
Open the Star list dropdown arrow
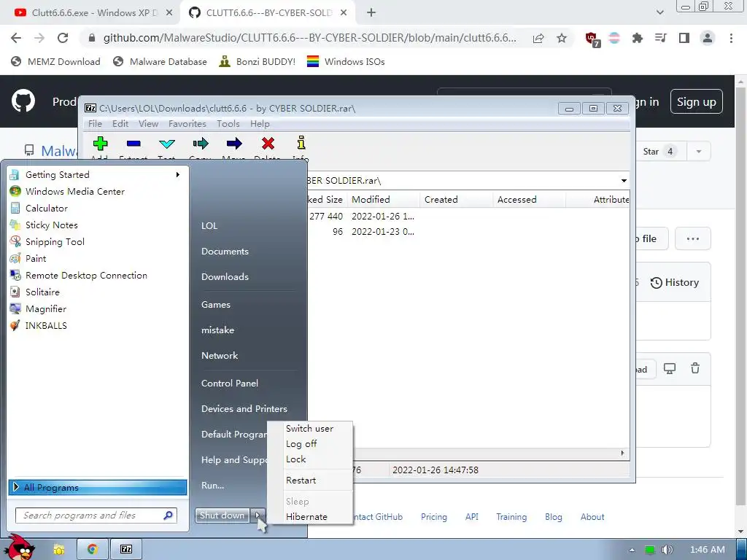(x=698, y=152)
